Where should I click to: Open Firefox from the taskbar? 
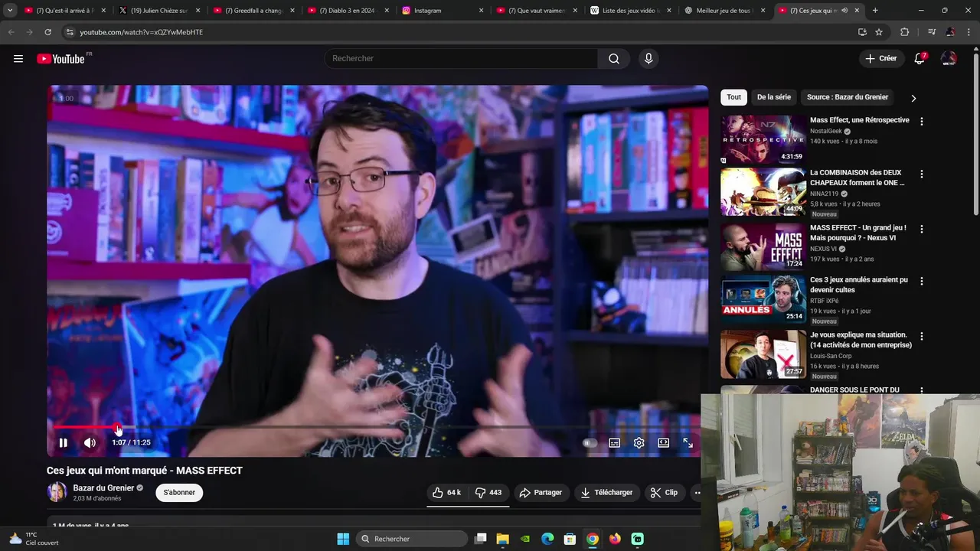point(615,539)
